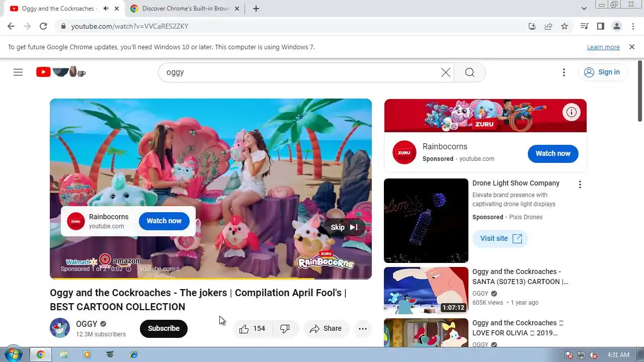
Task: Visit site for Drone Light Show Company
Action: pos(501,238)
